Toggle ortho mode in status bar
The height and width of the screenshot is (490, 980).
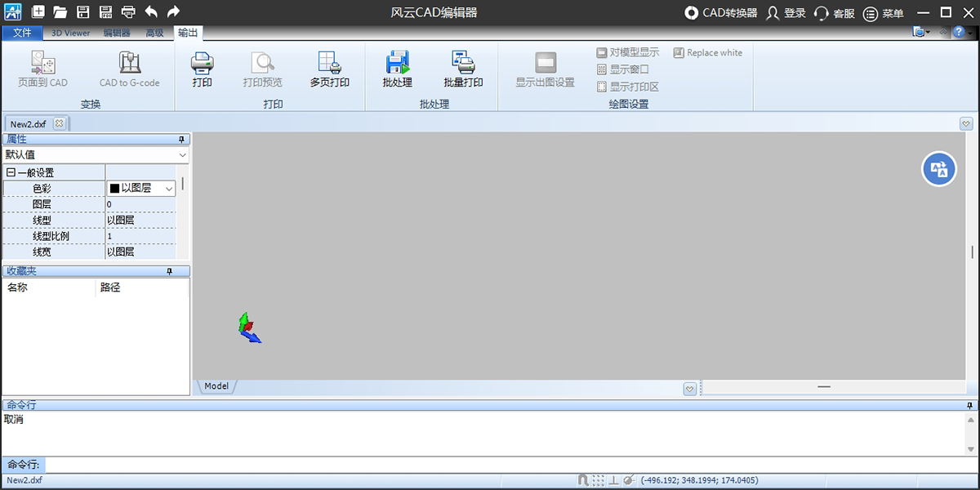coord(613,480)
